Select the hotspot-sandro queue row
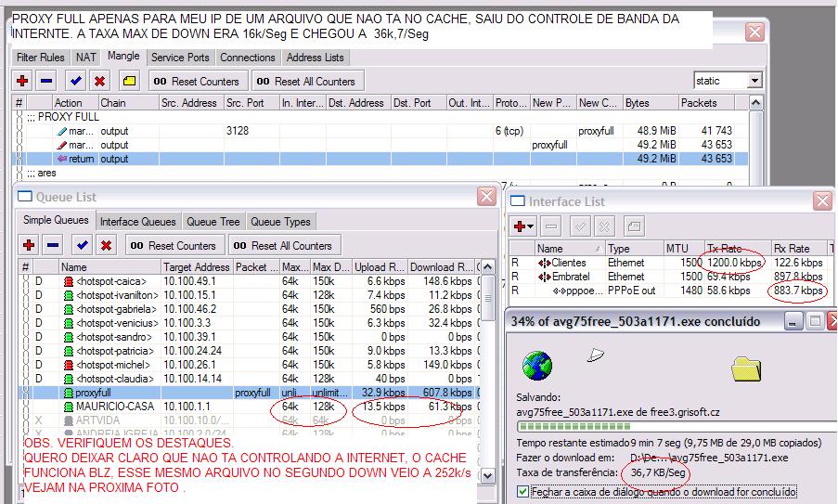The image size is (838, 504). tap(249, 337)
